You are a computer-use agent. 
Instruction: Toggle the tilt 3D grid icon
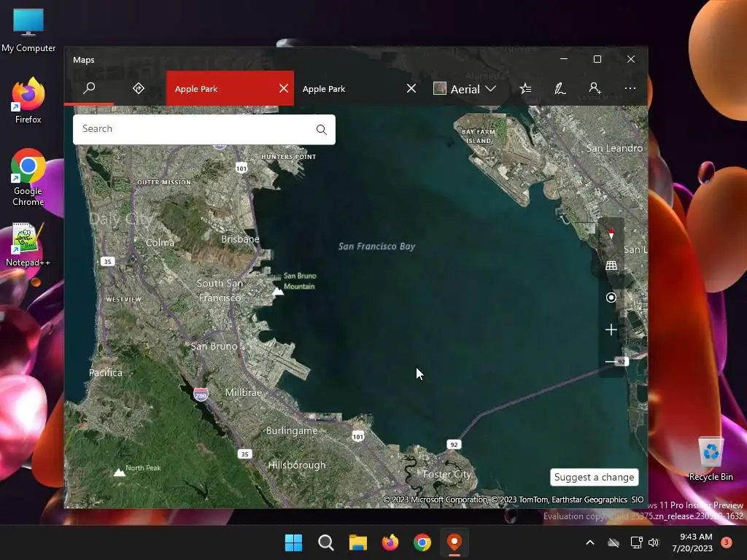coord(611,265)
